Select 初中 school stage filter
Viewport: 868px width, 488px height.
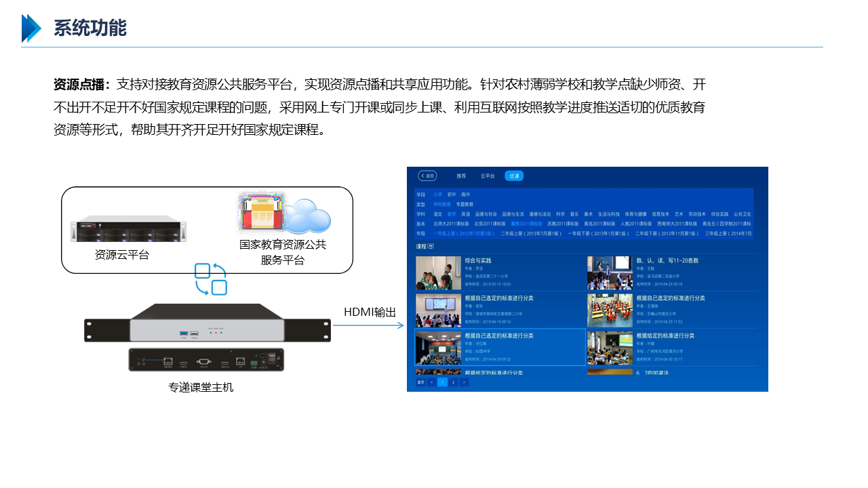(452, 195)
